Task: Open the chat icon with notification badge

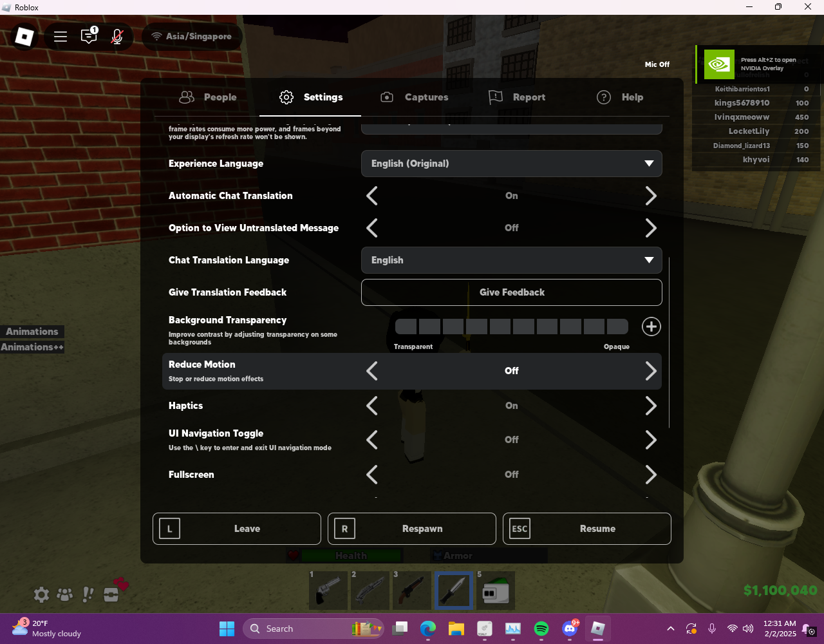Action: click(x=89, y=36)
